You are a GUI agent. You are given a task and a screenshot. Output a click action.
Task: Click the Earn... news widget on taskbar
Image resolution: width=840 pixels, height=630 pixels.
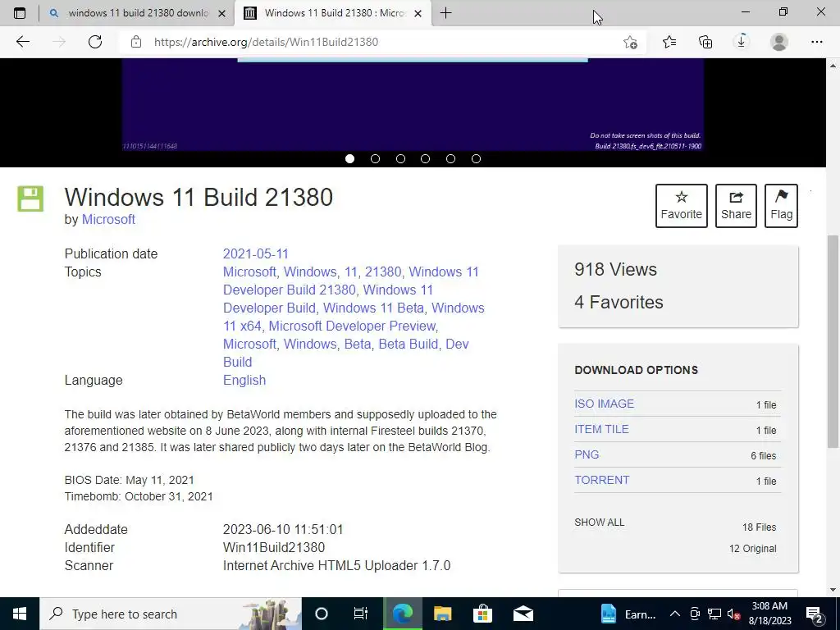tap(628, 614)
